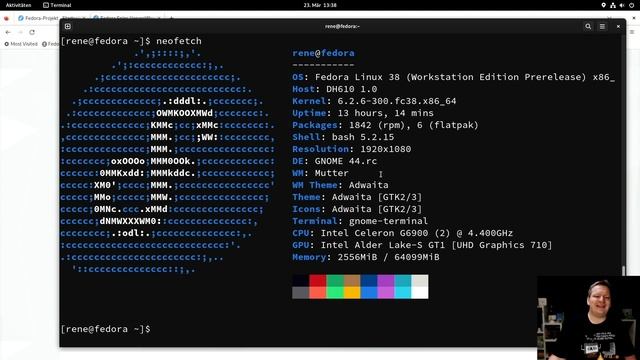Viewport: 640px width, 360px height.
Task: Click the 'Shell: bash 5.2.15' line
Action: [343, 137]
